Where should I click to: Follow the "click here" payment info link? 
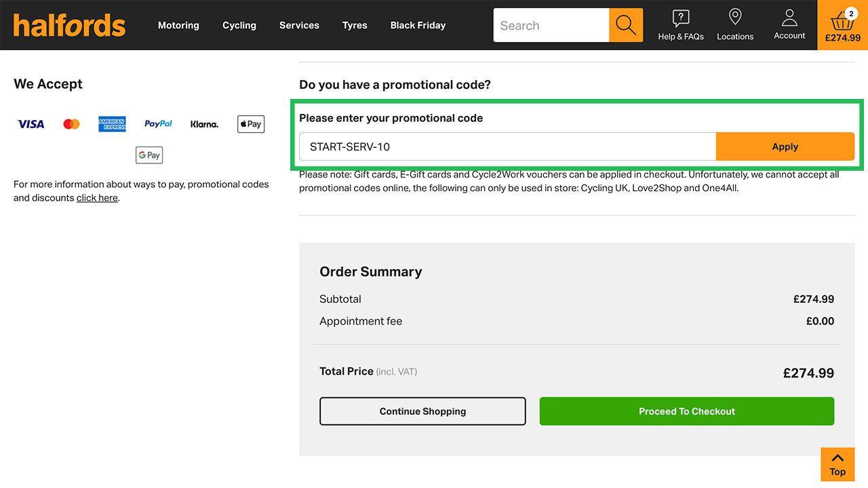click(97, 198)
